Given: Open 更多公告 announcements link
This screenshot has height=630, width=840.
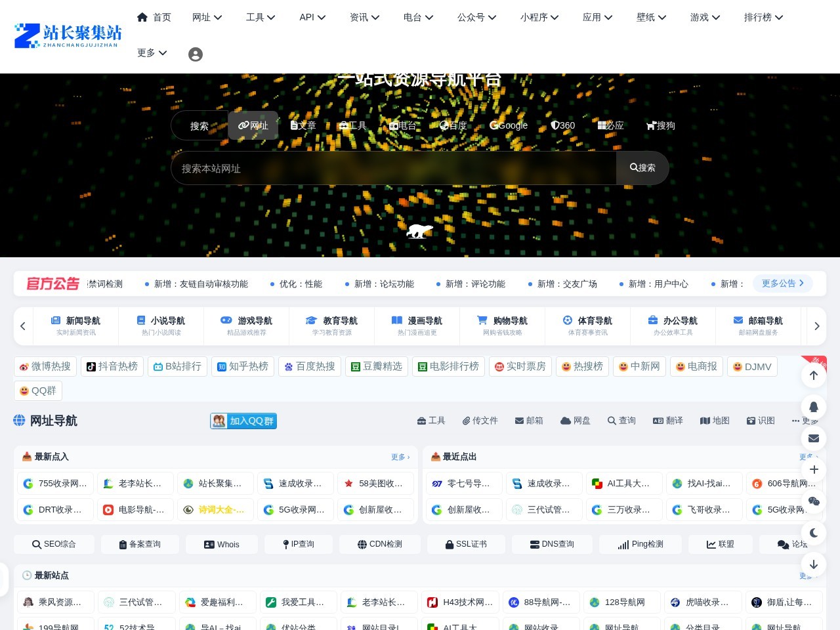Looking at the screenshot, I should pos(783,283).
